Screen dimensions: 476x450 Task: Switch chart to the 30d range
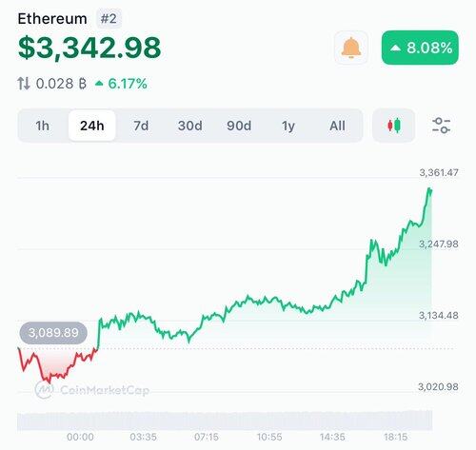pyautogui.click(x=189, y=126)
